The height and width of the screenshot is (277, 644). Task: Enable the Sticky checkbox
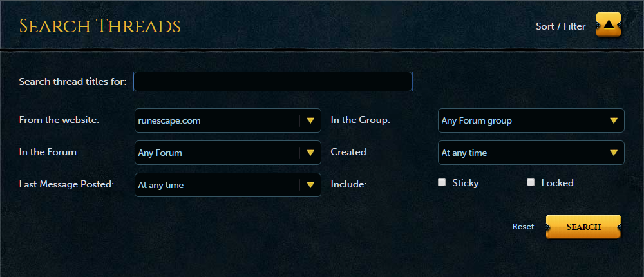[x=442, y=182]
